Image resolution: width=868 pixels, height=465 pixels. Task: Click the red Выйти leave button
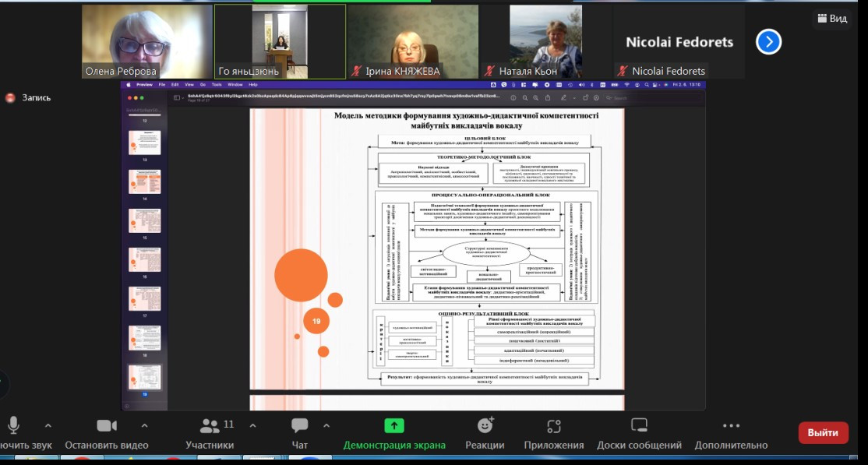pyautogui.click(x=823, y=433)
